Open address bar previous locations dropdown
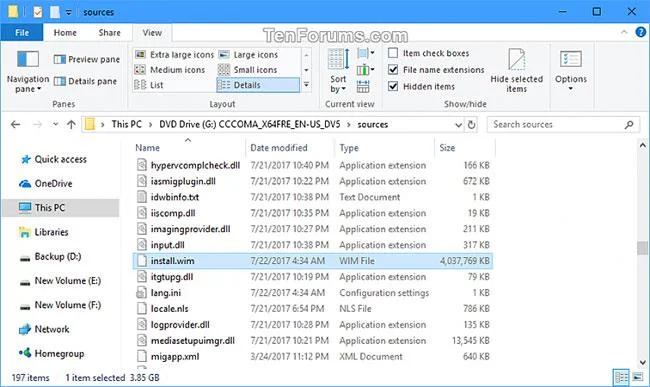 [458, 125]
